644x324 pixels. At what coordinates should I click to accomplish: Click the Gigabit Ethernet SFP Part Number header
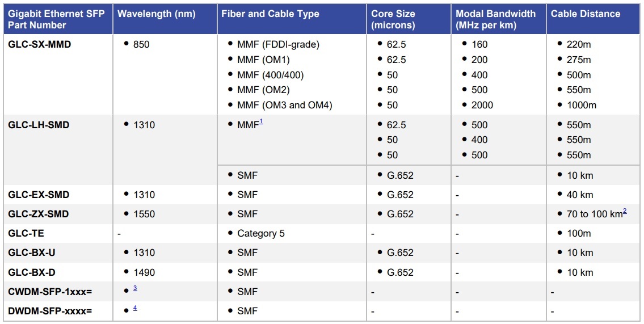point(56,19)
